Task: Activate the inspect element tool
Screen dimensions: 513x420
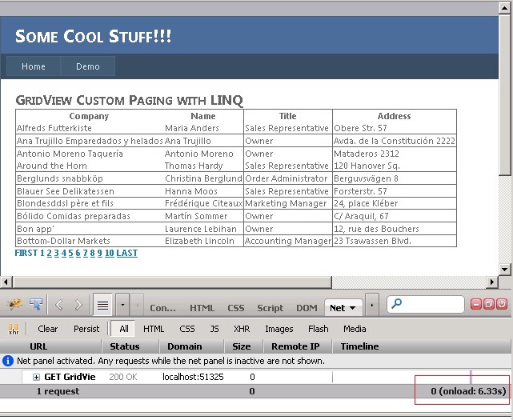Action: (36, 305)
